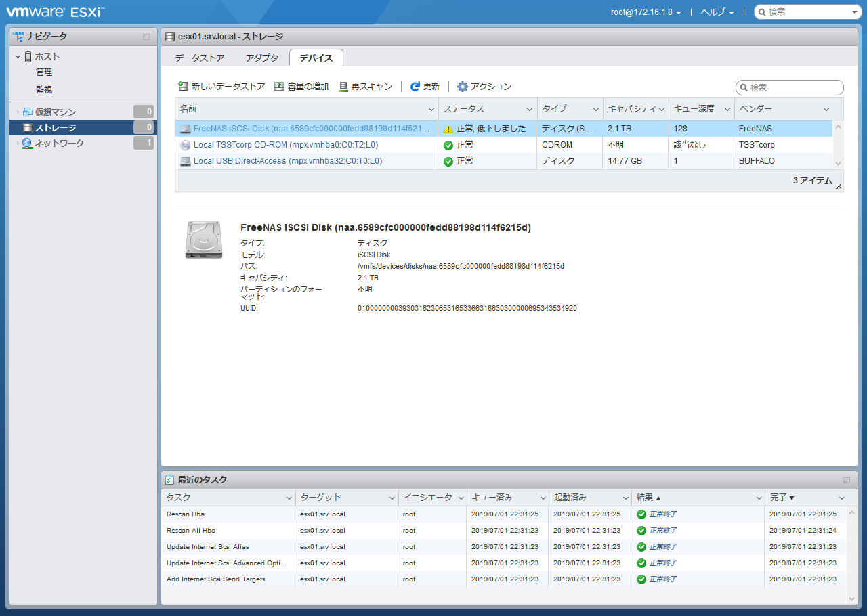Click the Local USB Direct-Access disk icon
867x616 pixels.
[186, 161]
